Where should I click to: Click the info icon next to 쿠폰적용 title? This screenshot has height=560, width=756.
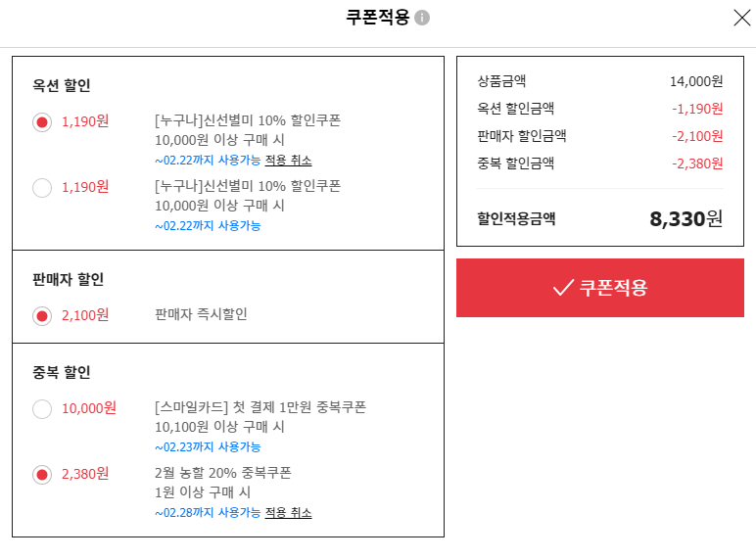click(422, 18)
